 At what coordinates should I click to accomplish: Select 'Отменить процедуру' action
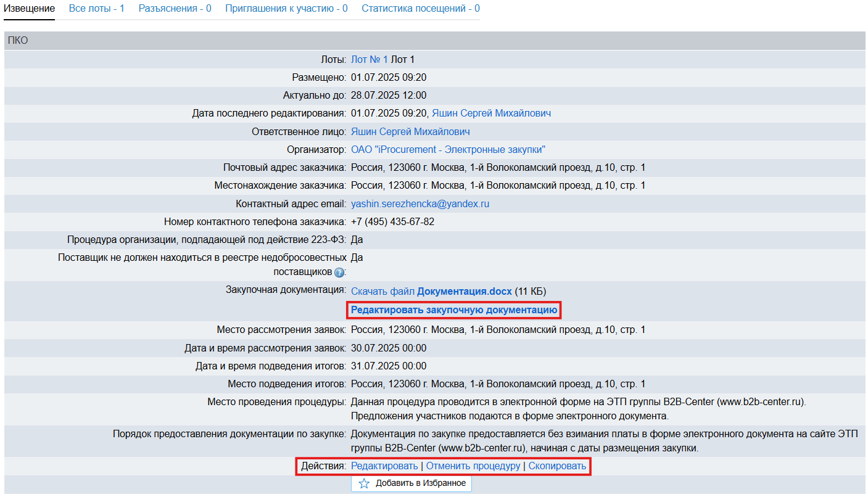[473, 466]
